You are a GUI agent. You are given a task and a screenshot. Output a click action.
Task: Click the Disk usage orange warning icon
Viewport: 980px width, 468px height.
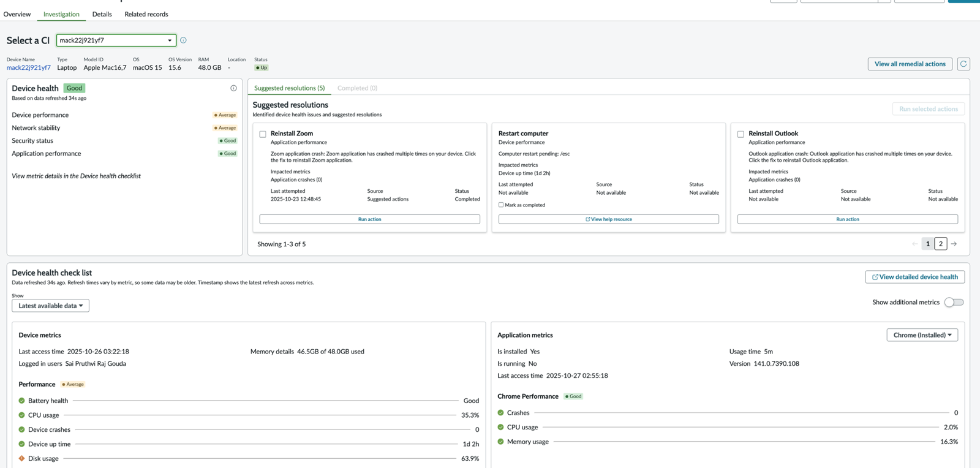coord(21,458)
